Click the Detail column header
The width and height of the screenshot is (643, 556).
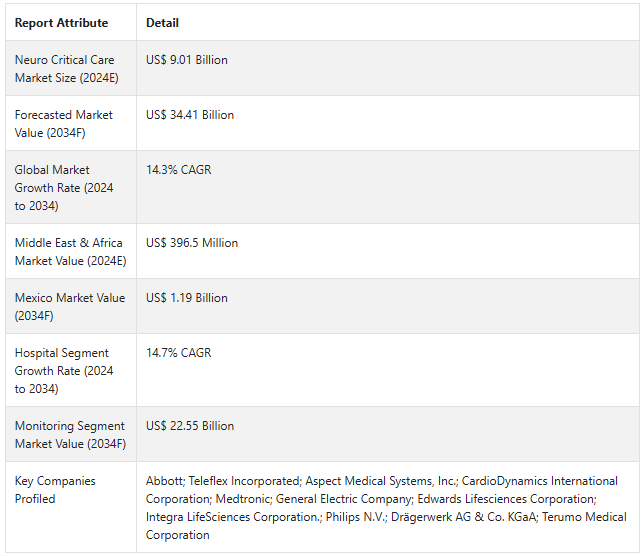coord(162,23)
